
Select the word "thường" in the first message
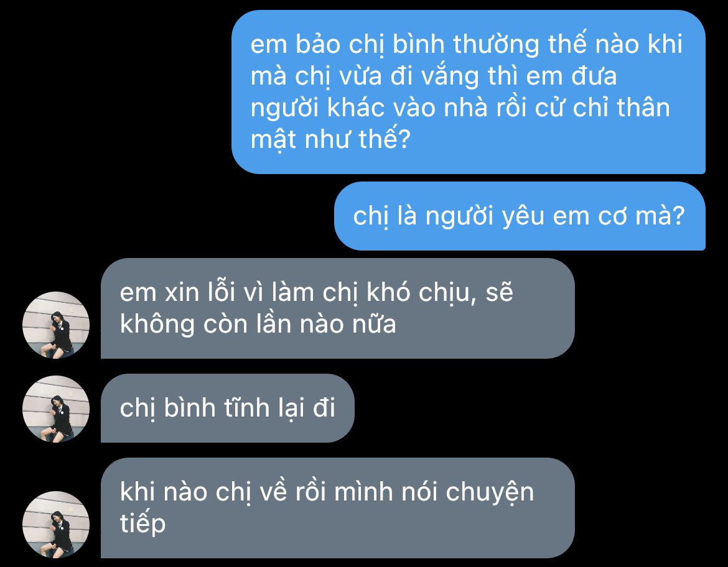coord(496,45)
